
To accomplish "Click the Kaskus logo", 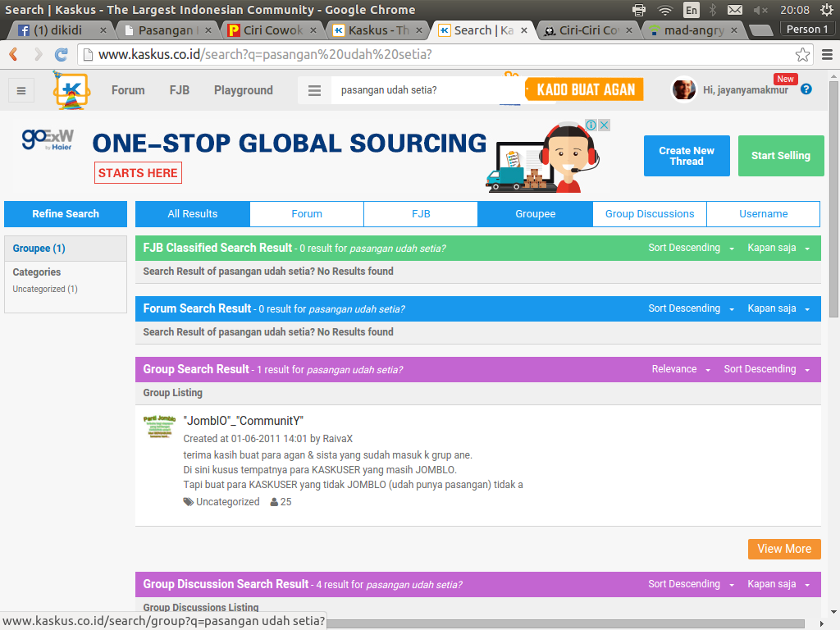I will 71,90.
